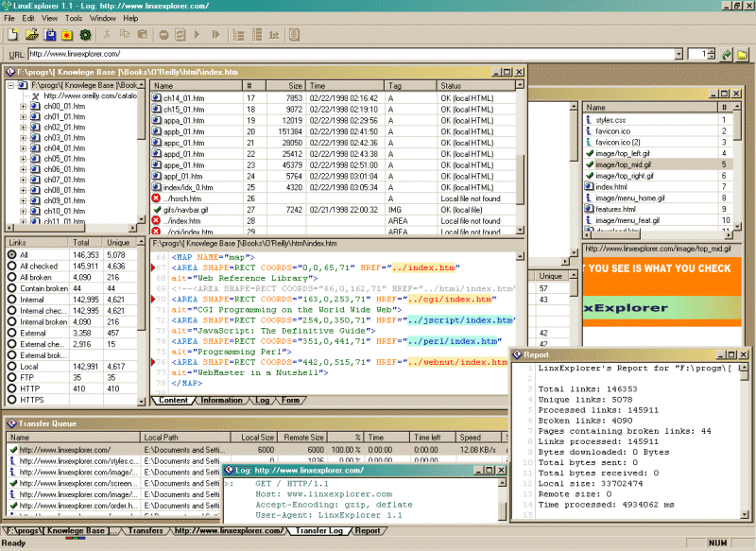The height and width of the screenshot is (551, 756).
Task: Select the "FTP" radio button
Action: 12,377
